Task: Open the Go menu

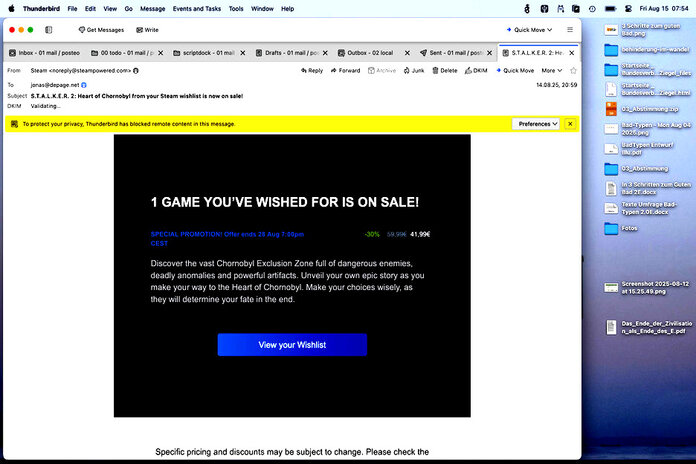Action: tap(129, 8)
